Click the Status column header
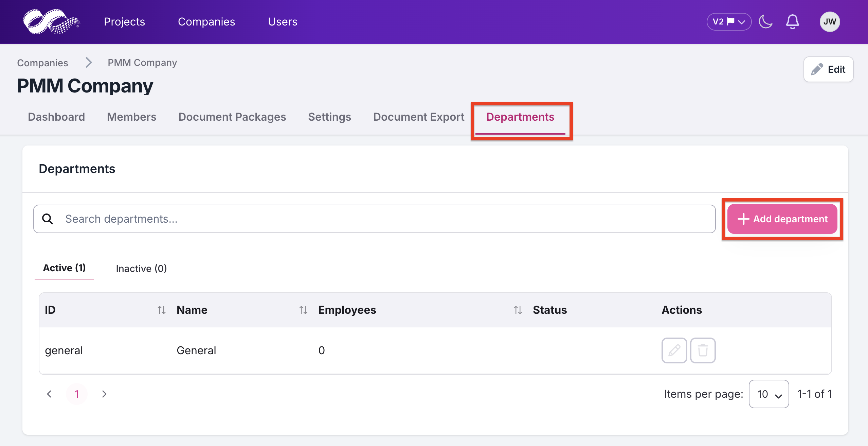The width and height of the screenshot is (868, 446). point(550,310)
